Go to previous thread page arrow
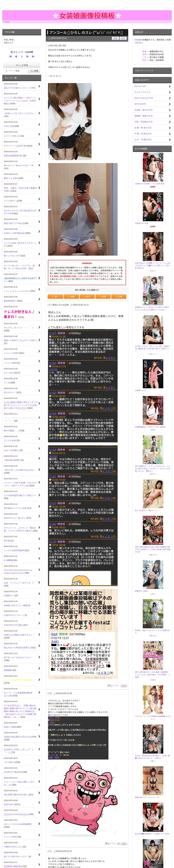 coord(16,57)
